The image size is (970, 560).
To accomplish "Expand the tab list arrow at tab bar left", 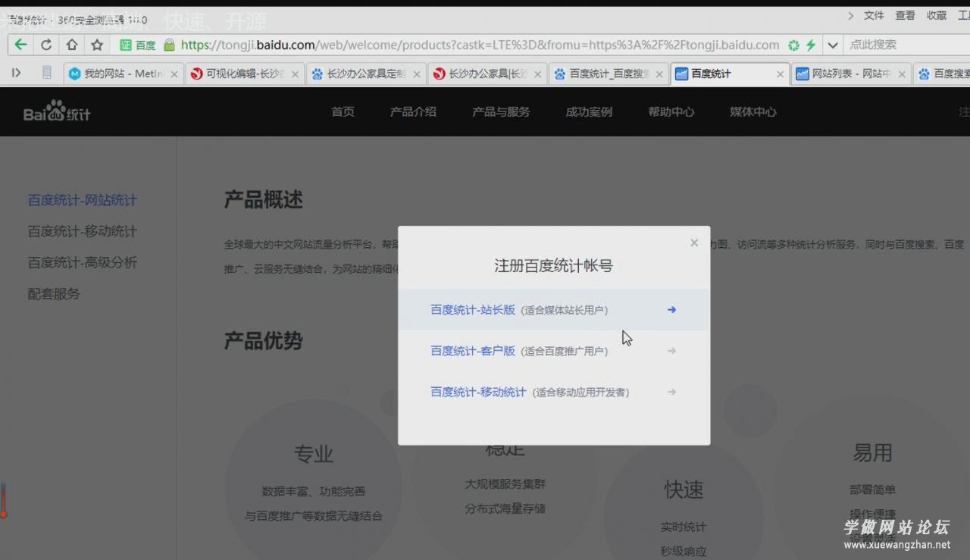I will pyautogui.click(x=17, y=73).
